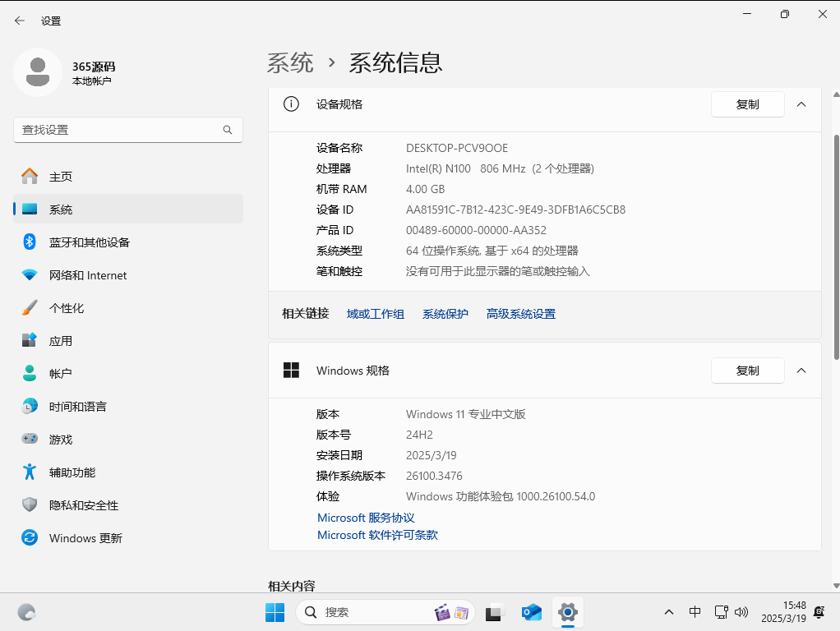Click the processor value Intel(R) N100
Screen dimensions: 840x631
(500, 168)
